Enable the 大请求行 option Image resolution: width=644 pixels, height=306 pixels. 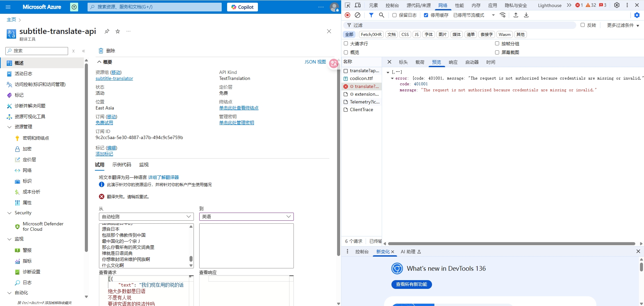pos(346,43)
